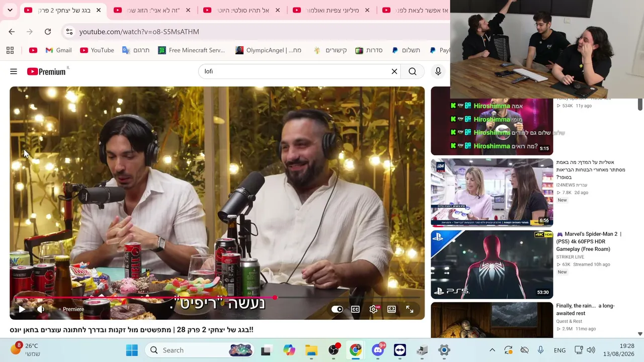644x362 pixels.
Task: Open File Explorer from the taskbar
Action: [311, 350]
